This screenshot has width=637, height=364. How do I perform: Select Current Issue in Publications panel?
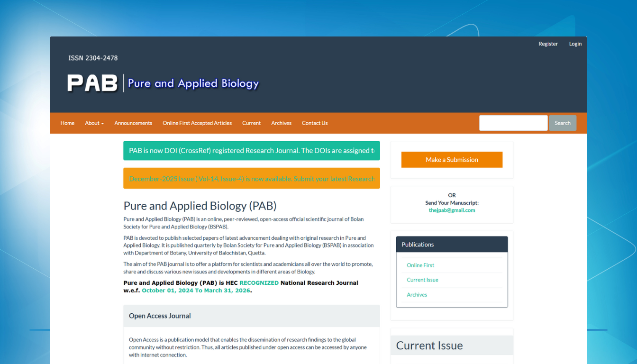pyautogui.click(x=422, y=280)
